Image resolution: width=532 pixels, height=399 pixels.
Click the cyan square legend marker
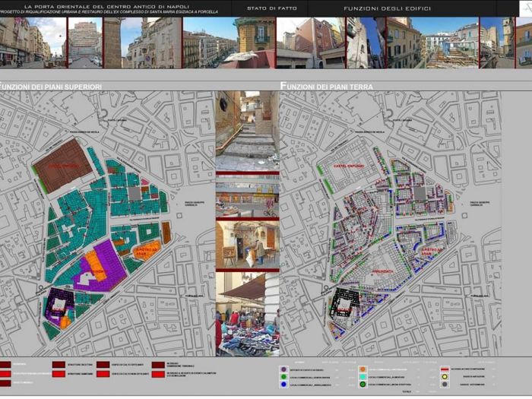click(363, 377)
